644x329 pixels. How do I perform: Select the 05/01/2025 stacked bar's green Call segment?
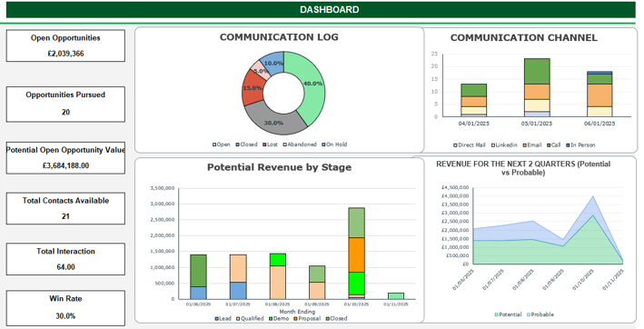coord(537,72)
